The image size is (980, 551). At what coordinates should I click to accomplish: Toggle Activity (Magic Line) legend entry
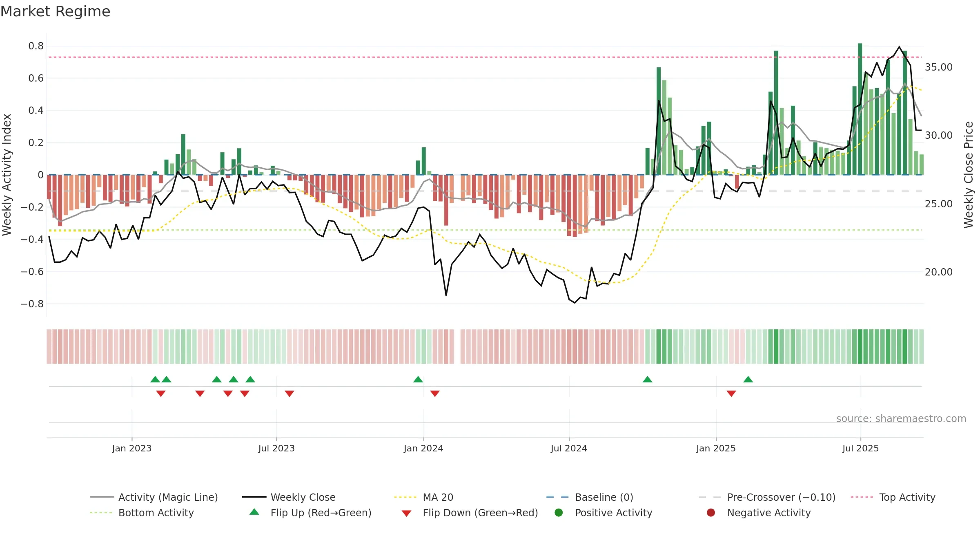154,497
